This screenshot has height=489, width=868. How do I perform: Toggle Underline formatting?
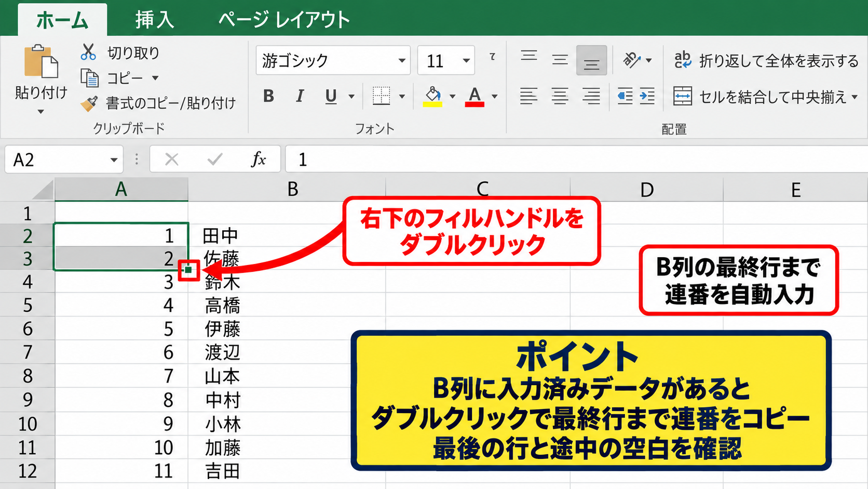331,96
